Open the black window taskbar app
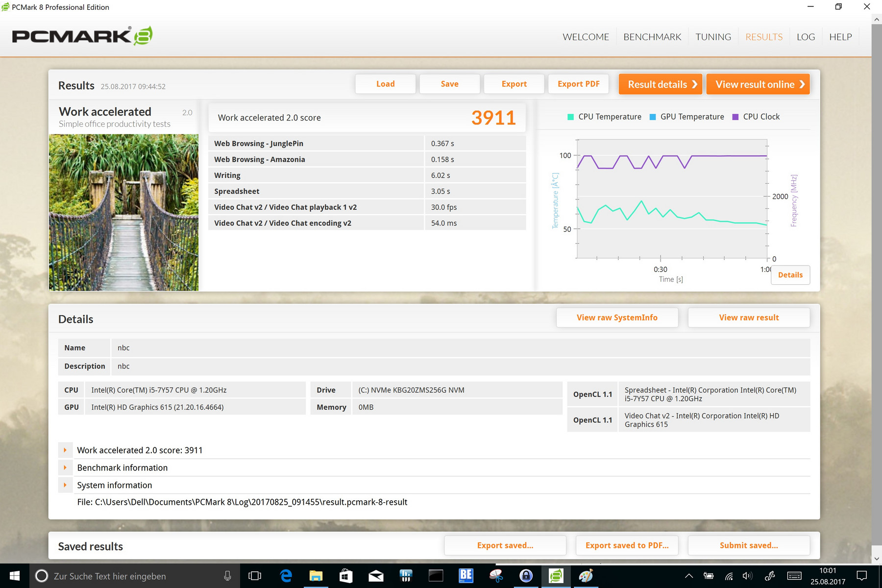Viewport: 882px width, 588px height. [x=436, y=576]
